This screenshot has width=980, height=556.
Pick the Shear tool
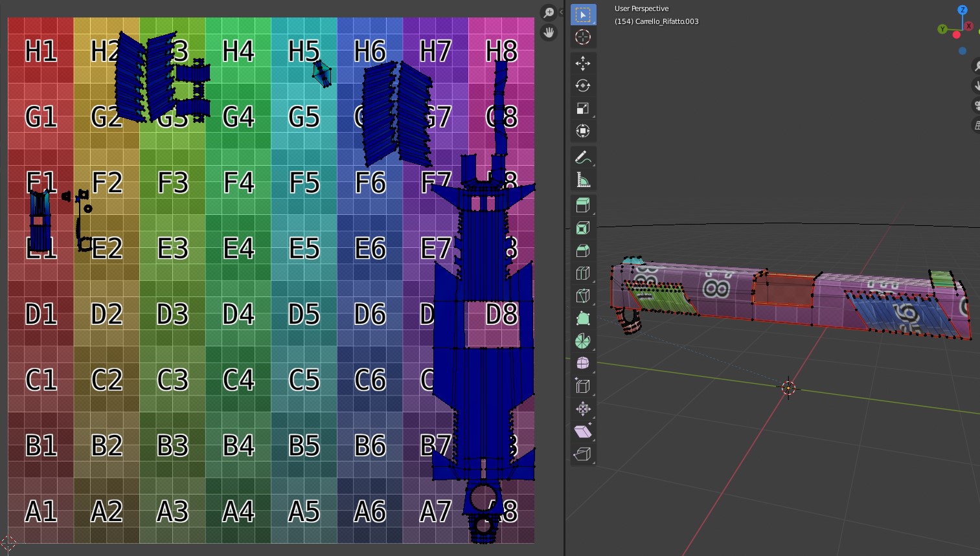pyautogui.click(x=583, y=432)
